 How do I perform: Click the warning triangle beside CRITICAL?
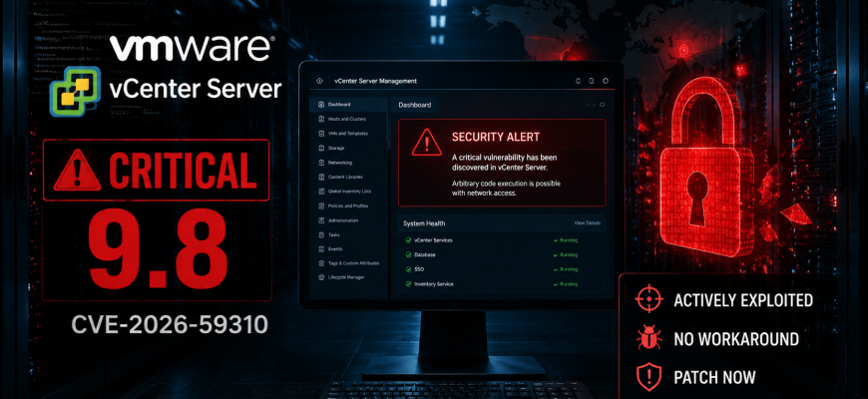77,170
